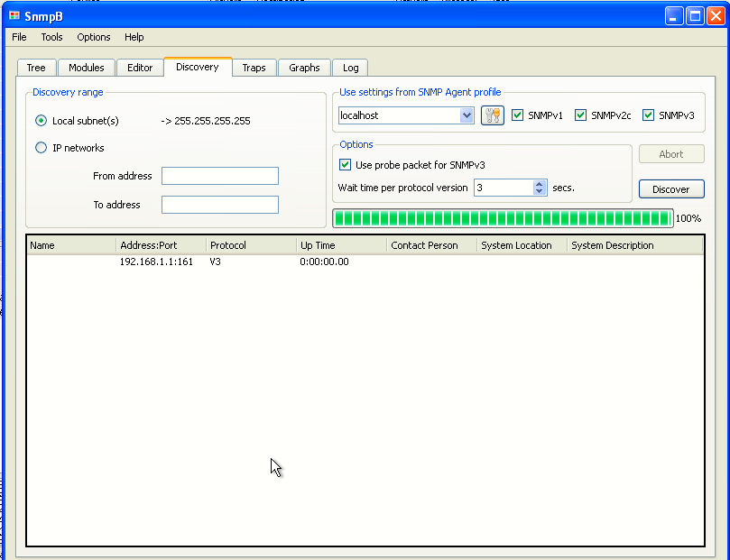Click the To address input field
This screenshot has width=730, height=560.
(x=220, y=205)
